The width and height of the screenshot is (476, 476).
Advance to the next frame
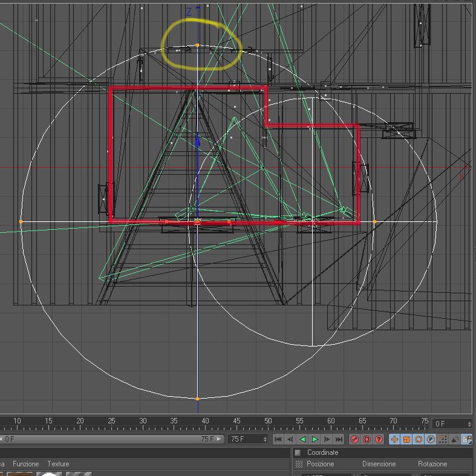tap(327, 439)
